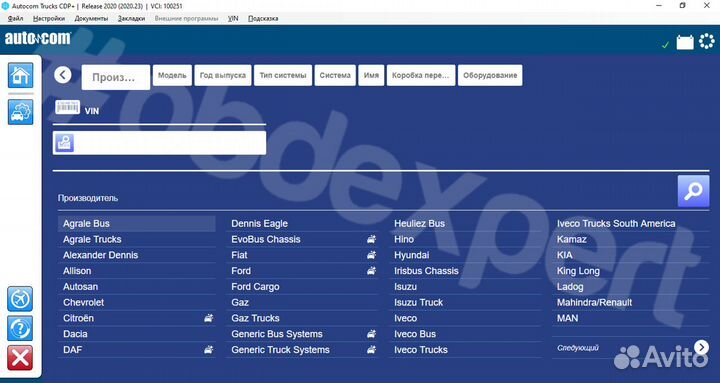Open the Настройки menu
The image size is (720, 383).
click(x=49, y=18)
